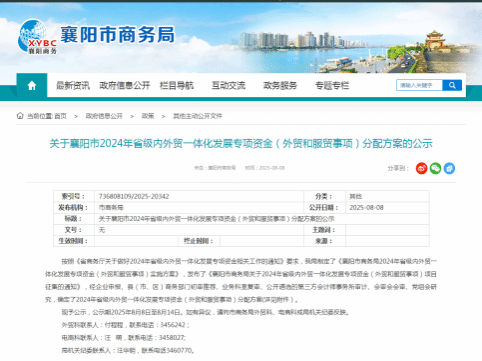Click the blue share icon
Viewport: 482px width, 361px height.
(x=449, y=168)
